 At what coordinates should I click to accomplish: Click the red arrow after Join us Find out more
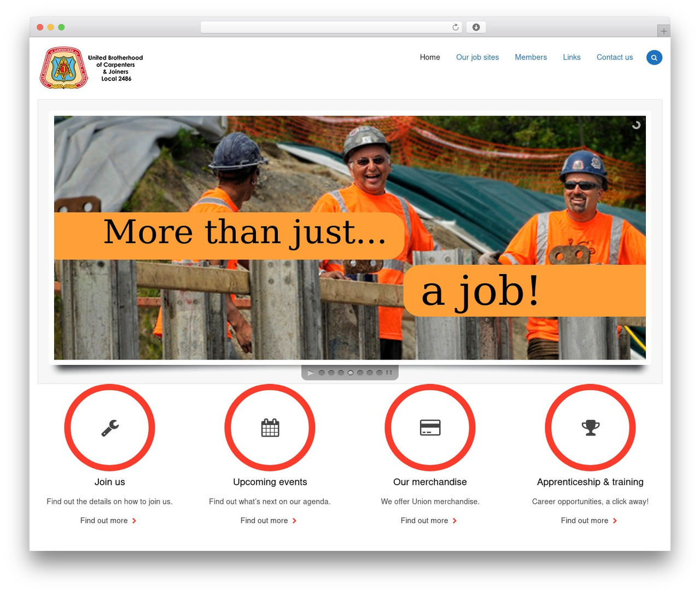click(x=134, y=521)
